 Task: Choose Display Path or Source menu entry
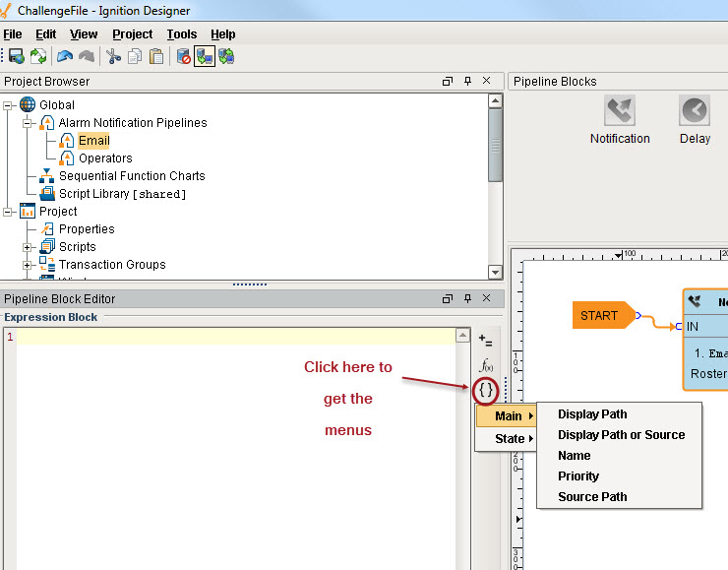pos(621,434)
